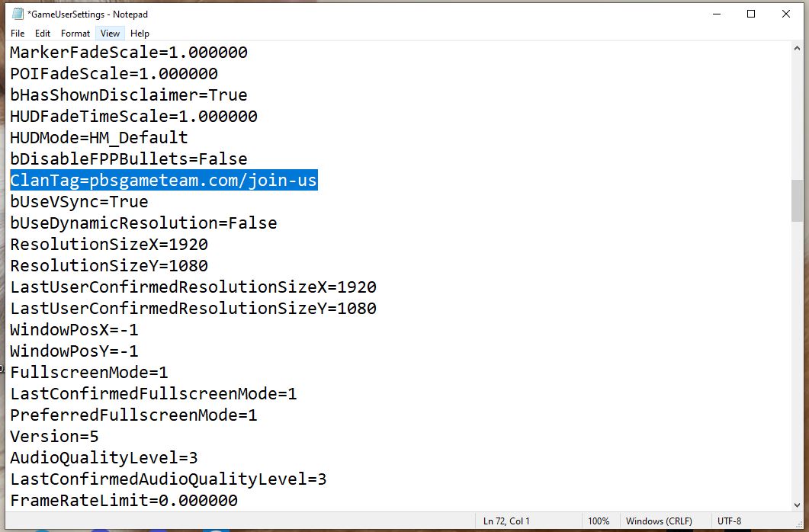Screen dimensions: 809x532
Task: Click the bUseVSync=True line
Action: click(79, 201)
